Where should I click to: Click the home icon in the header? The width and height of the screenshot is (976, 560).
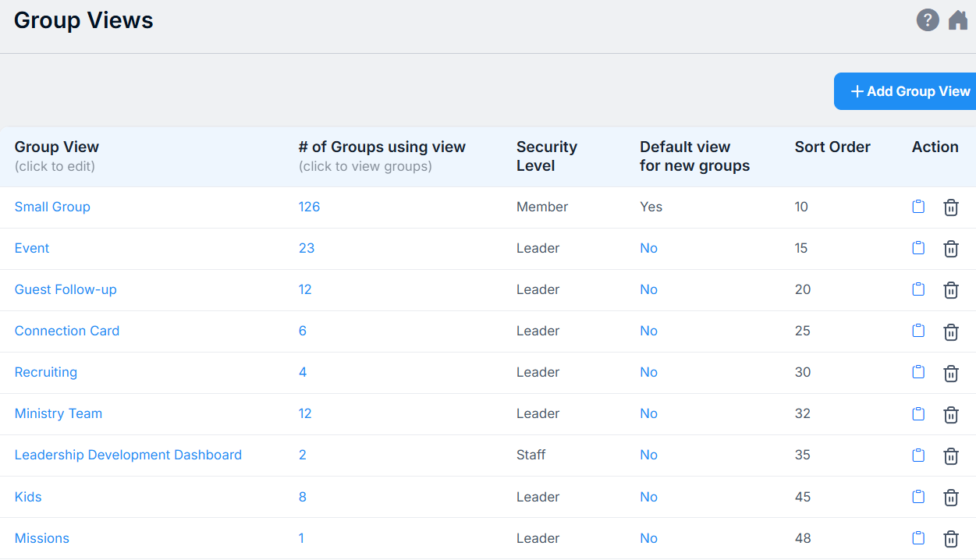(958, 19)
